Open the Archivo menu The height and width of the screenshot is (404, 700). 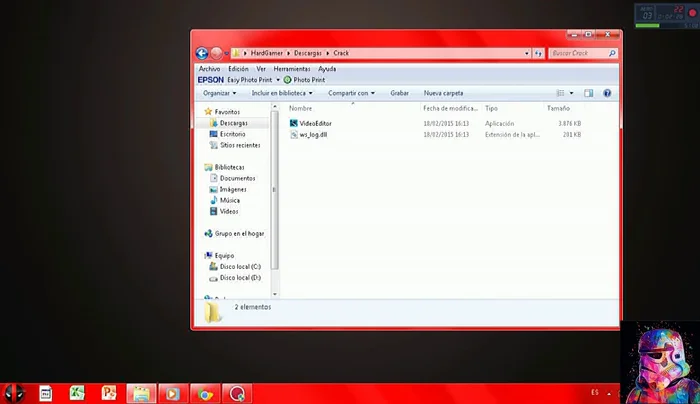(209, 68)
